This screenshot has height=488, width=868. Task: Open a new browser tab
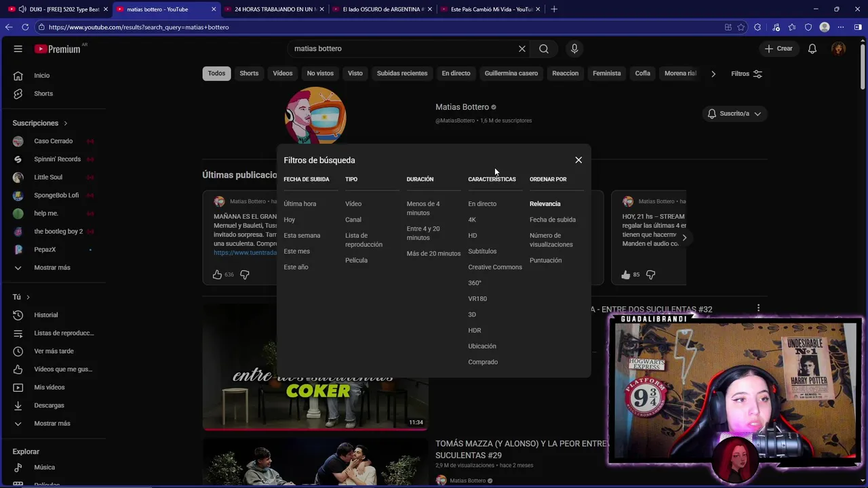click(554, 9)
